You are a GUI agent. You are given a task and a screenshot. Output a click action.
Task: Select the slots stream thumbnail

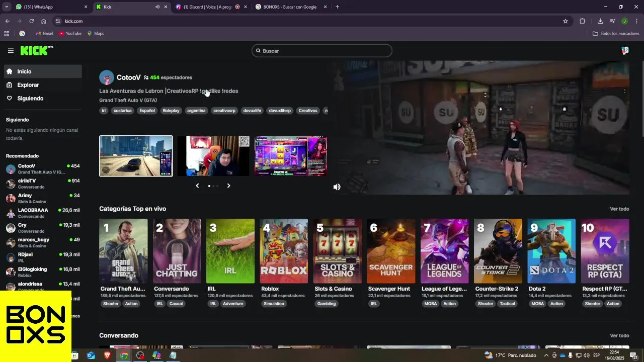(291, 156)
